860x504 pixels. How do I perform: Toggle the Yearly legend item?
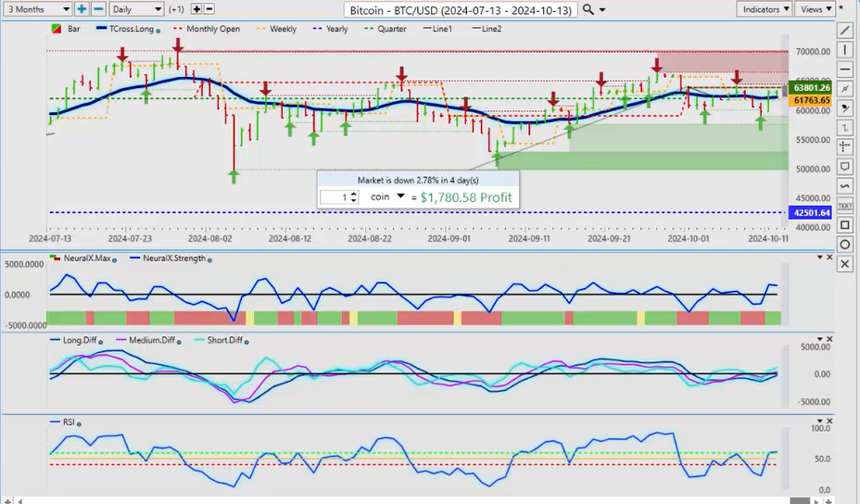(x=330, y=29)
